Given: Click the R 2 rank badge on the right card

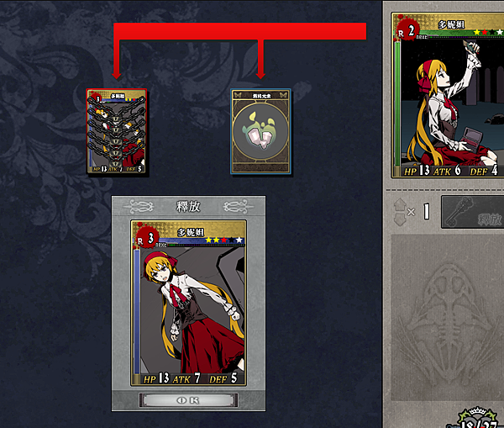Looking at the screenshot, I should click(407, 31).
